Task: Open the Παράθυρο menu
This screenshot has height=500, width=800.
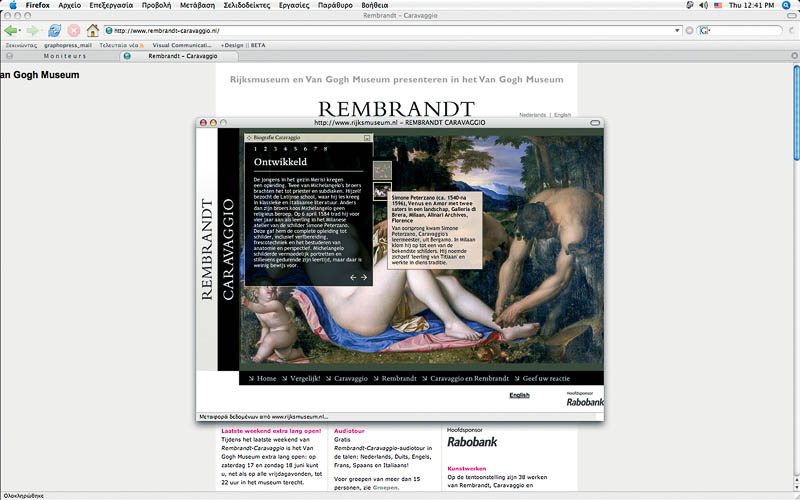Action: pyautogui.click(x=335, y=5)
